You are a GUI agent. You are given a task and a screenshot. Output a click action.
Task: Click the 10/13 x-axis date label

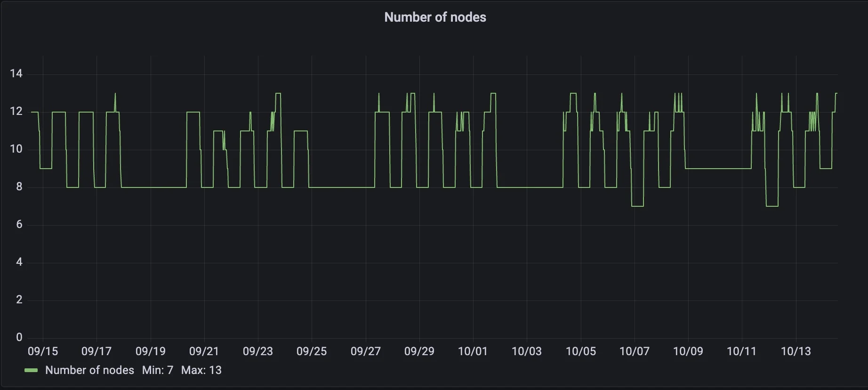[x=796, y=351]
